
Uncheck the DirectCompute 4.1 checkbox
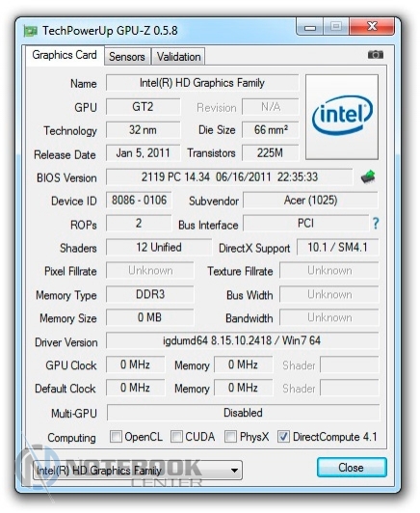tap(283, 436)
